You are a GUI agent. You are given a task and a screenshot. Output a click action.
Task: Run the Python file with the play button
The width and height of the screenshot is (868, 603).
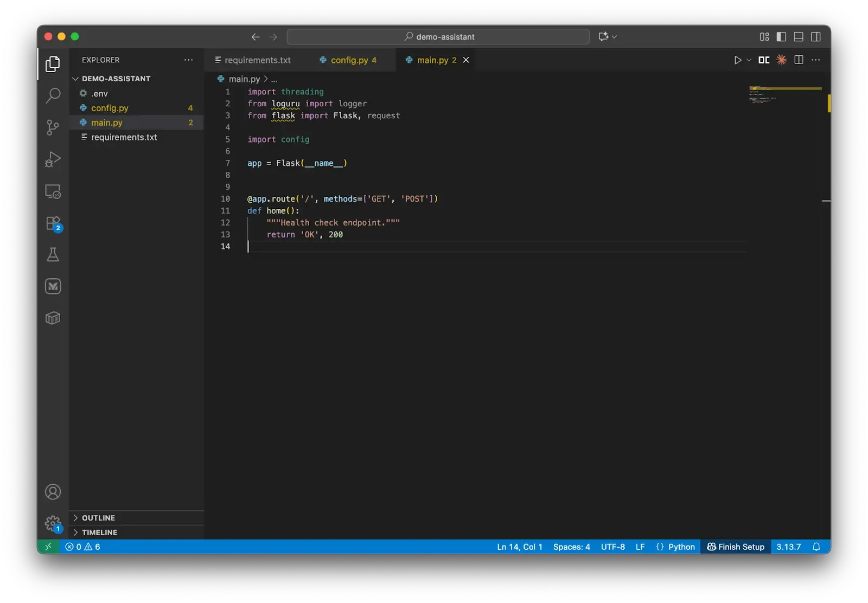(738, 60)
